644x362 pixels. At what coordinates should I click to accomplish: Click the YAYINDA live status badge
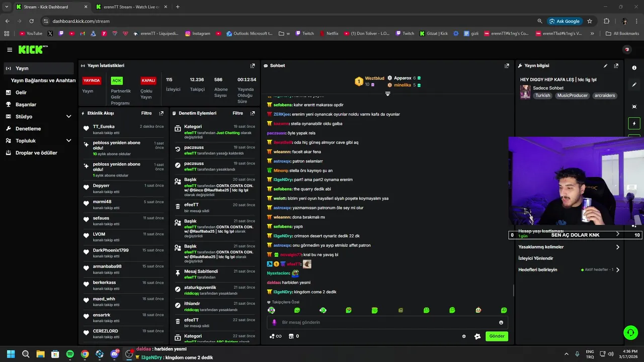(92, 80)
